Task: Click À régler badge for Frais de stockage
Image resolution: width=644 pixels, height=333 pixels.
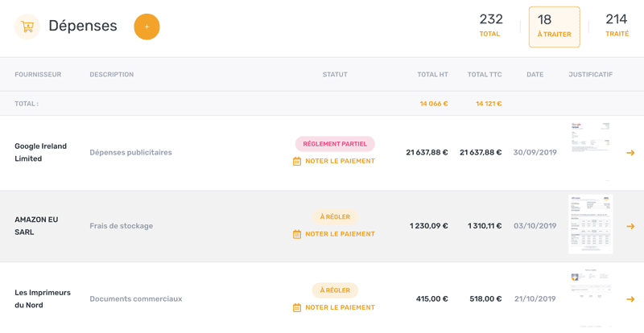Action: 335,217
